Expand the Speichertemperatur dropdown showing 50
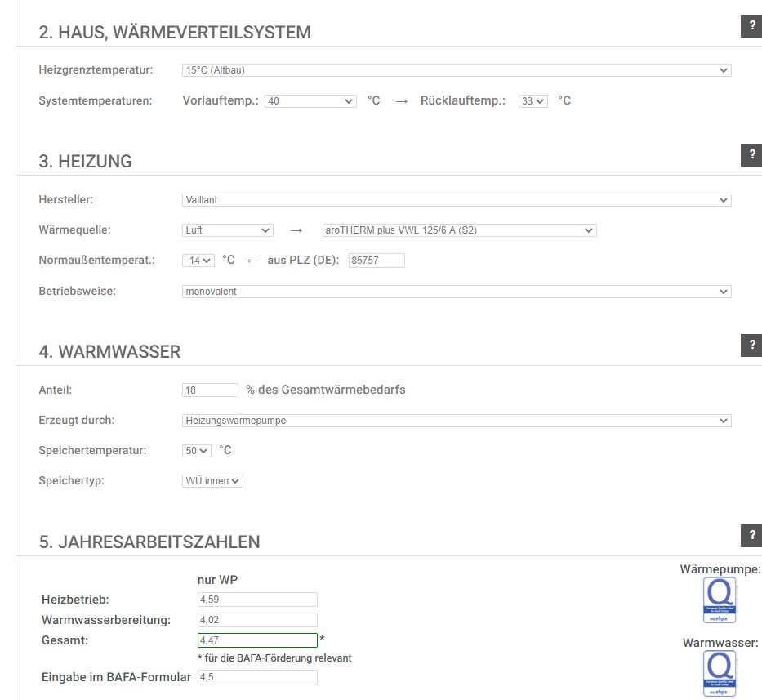The width and height of the screenshot is (762, 700). coord(196,451)
